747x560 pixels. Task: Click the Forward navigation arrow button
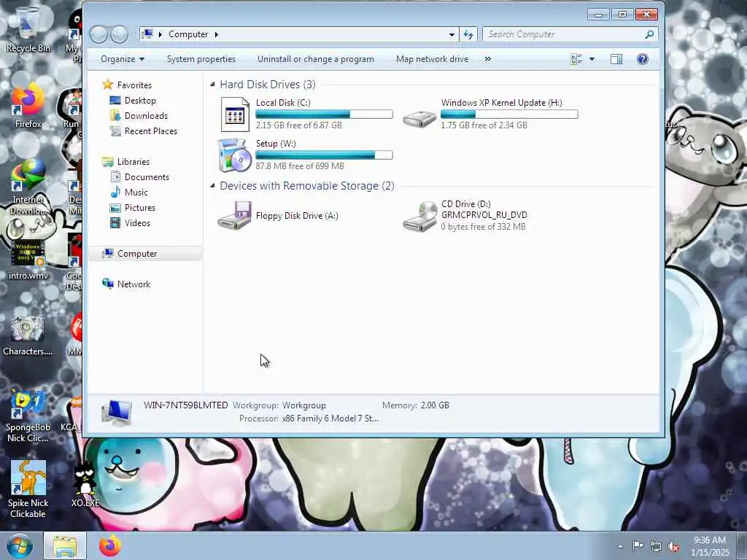(x=119, y=34)
